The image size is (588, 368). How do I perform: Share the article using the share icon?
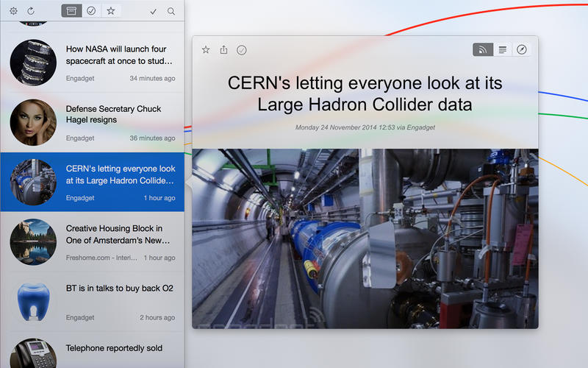click(x=223, y=50)
